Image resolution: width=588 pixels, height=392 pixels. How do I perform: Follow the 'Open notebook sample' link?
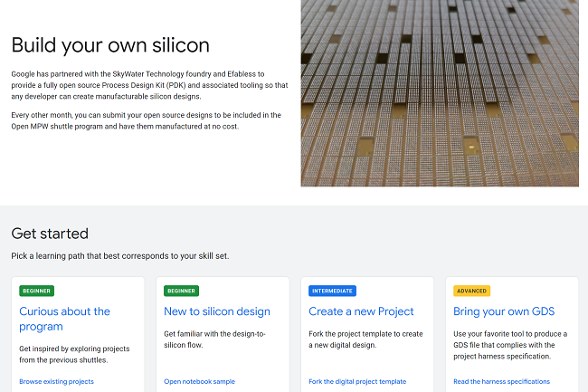[199, 381]
